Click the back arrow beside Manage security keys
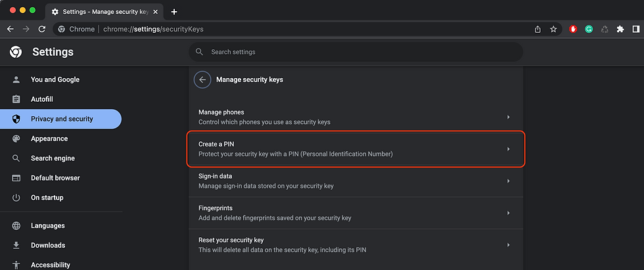The image size is (644, 270). 202,79
